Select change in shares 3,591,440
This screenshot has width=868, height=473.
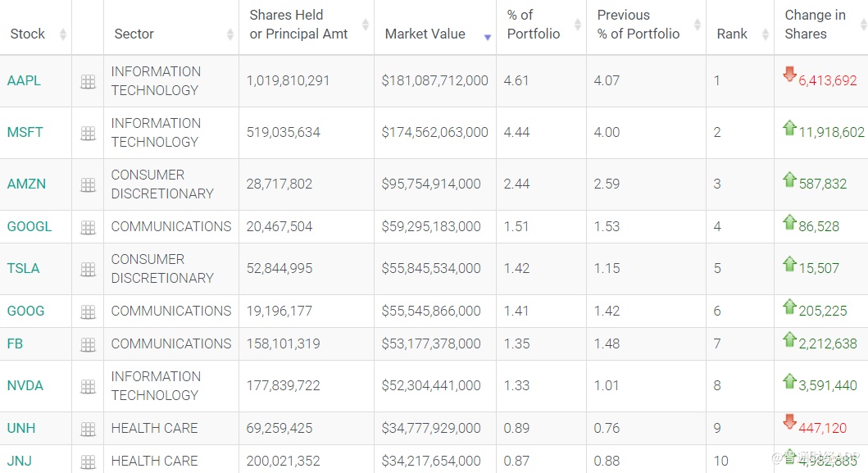pos(828,385)
